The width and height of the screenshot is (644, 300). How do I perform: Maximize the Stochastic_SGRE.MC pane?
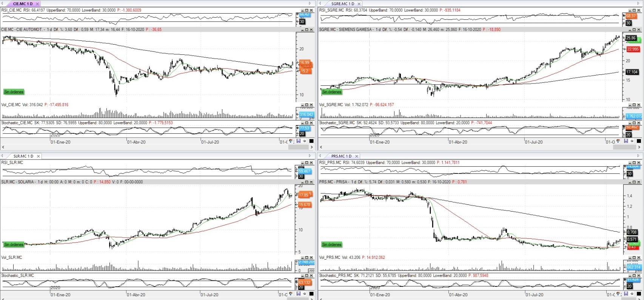click(634, 123)
